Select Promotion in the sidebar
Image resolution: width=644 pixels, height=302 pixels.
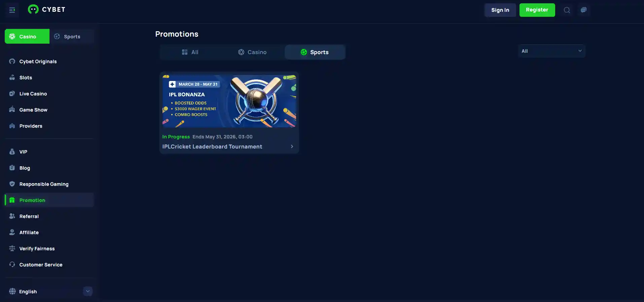49,200
